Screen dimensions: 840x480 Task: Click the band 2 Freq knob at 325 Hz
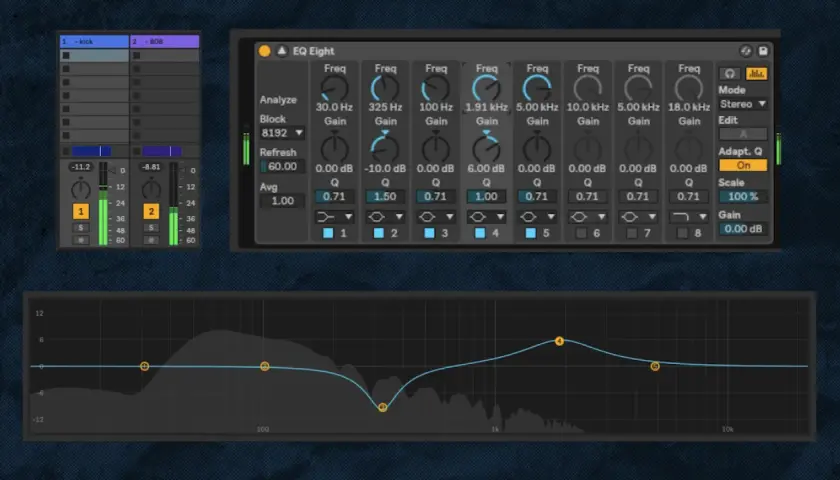pos(385,88)
